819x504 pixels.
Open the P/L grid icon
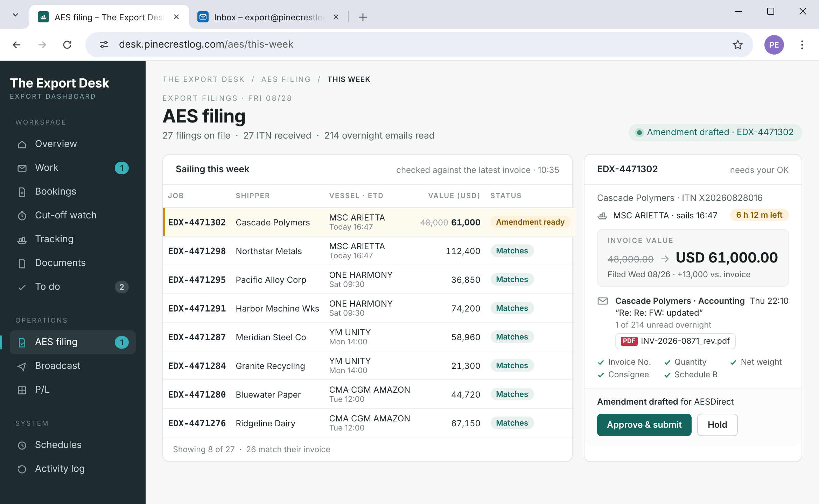22,390
